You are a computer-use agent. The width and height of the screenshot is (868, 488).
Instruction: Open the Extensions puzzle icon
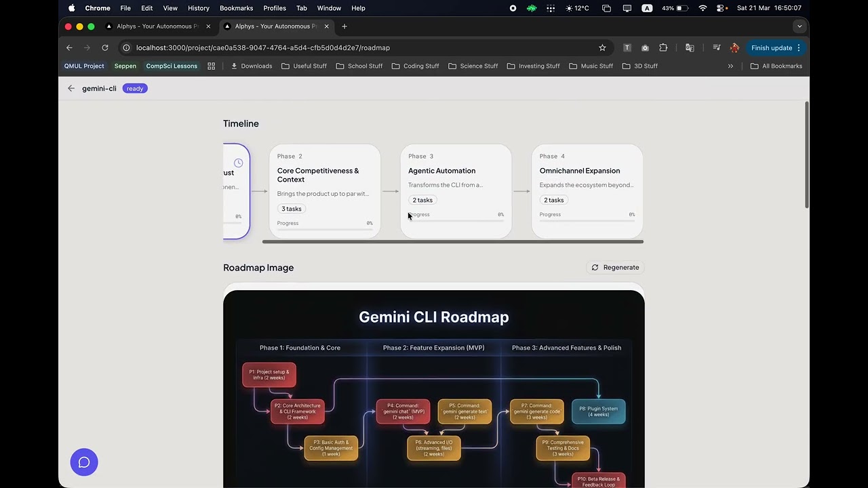coord(663,47)
